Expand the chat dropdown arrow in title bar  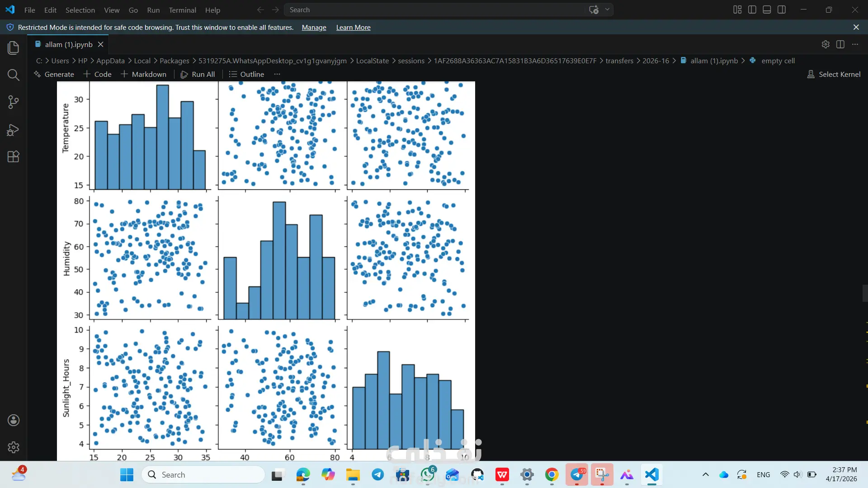[607, 9]
